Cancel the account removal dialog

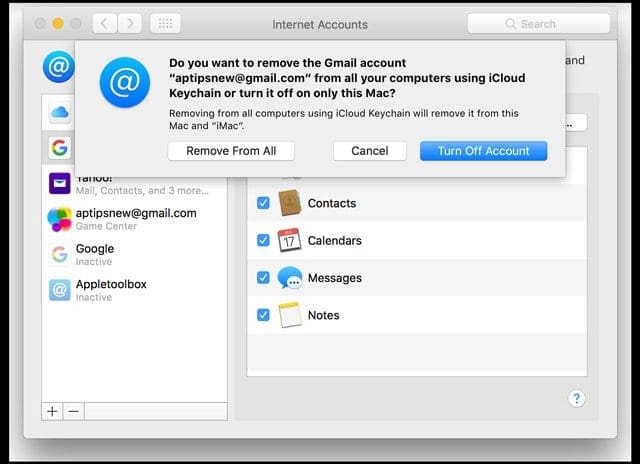pyautogui.click(x=370, y=151)
